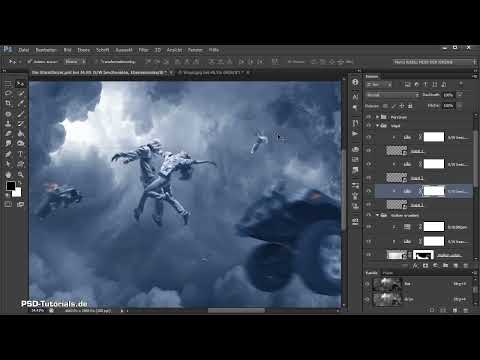This screenshot has width=480, height=360.
Task: Open the auto-select Ebene dropdown
Action: point(75,62)
